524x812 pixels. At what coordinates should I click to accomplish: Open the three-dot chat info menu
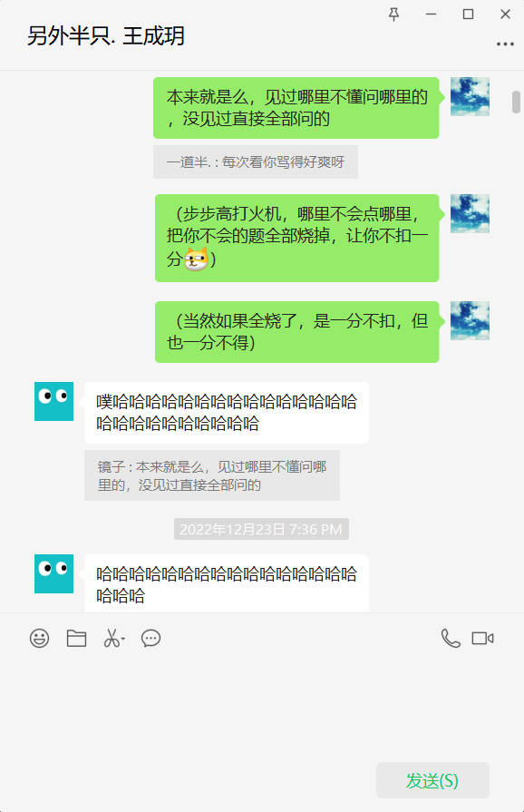[x=505, y=44]
